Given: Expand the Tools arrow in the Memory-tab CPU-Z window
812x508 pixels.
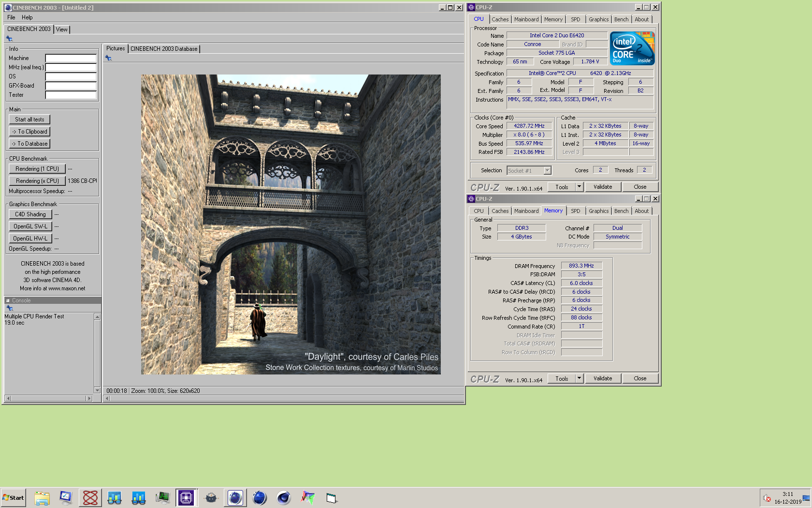Looking at the screenshot, I should (579, 378).
